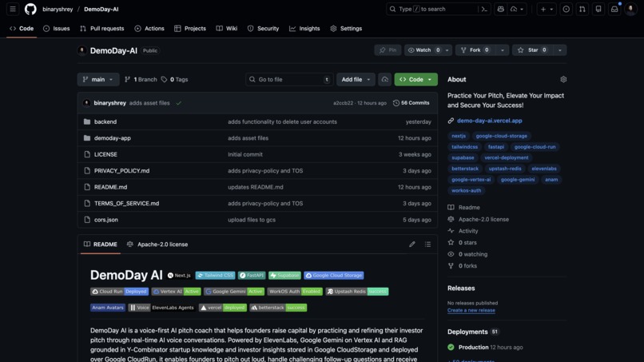Expand the Fork options arrow
This screenshot has width=644, height=362.
pyautogui.click(x=502, y=50)
